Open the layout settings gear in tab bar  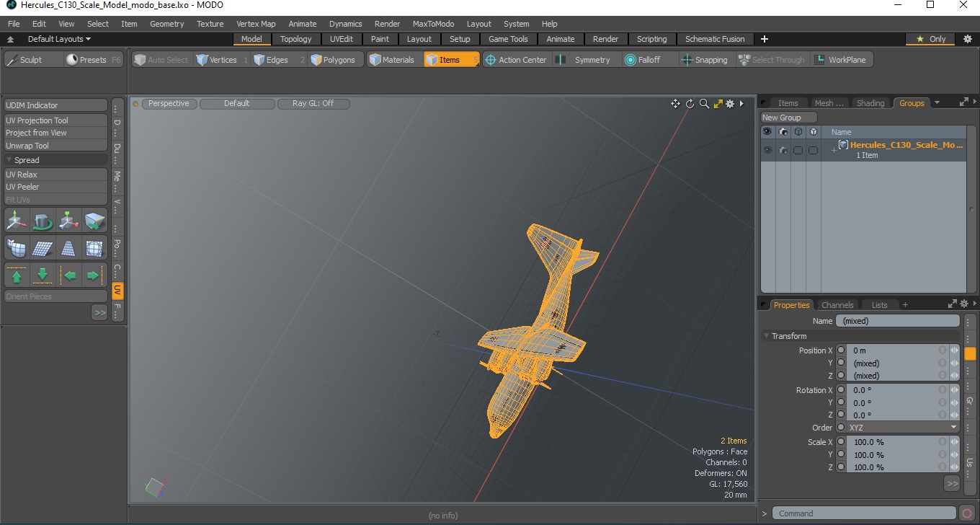[x=968, y=39]
